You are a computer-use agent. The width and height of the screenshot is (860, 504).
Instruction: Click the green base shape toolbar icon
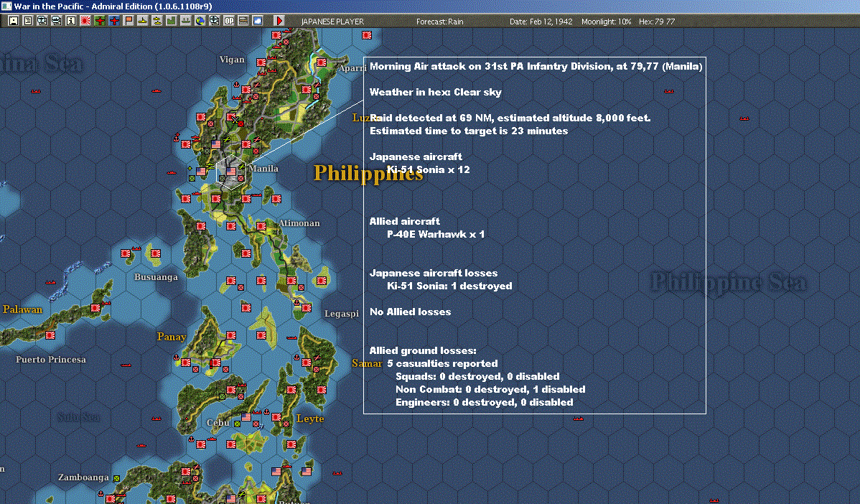pyautogui.click(x=171, y=21)
